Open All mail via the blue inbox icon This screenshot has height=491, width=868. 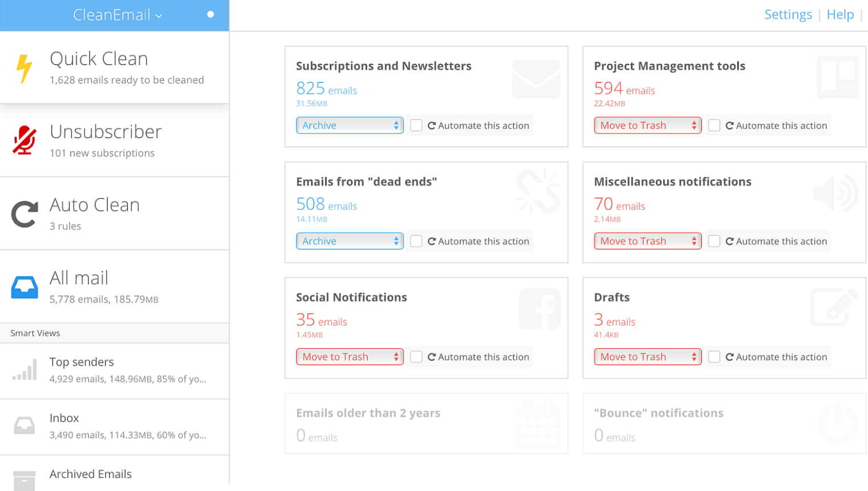(24, 285)
